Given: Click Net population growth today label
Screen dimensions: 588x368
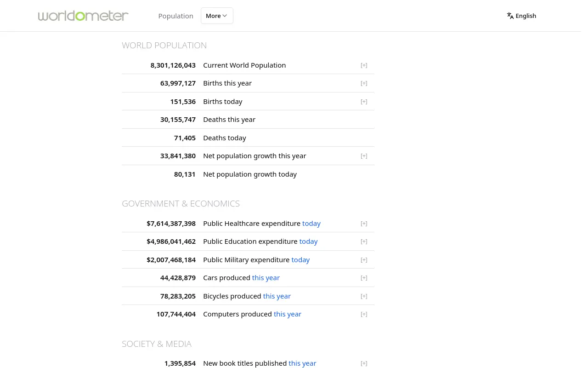Looking at the screenshot, I should click(x=250, y=174).
